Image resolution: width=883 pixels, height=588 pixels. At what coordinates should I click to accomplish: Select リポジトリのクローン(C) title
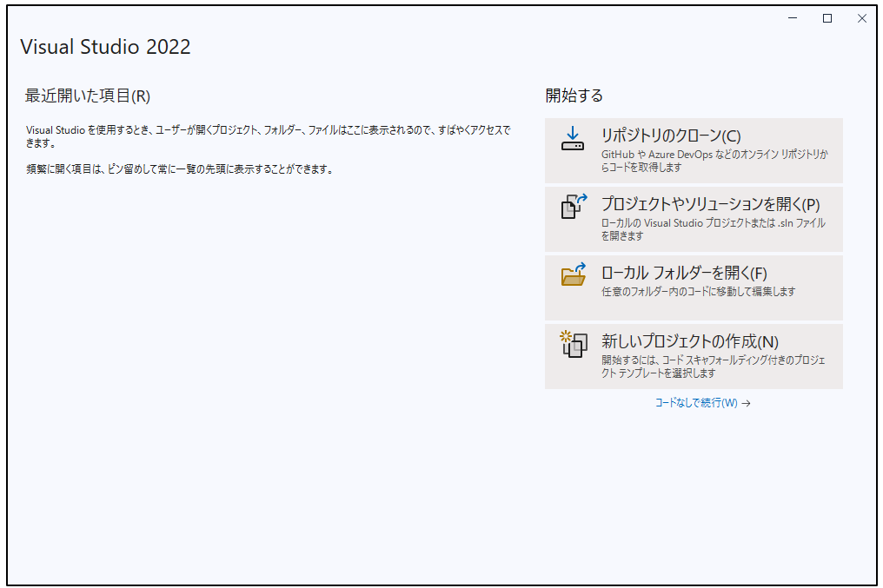point(670,135)
